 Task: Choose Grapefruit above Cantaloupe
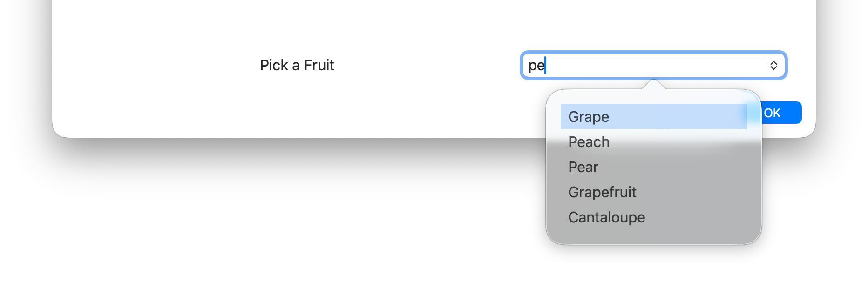pyautogui.click(x=602, y=192)
